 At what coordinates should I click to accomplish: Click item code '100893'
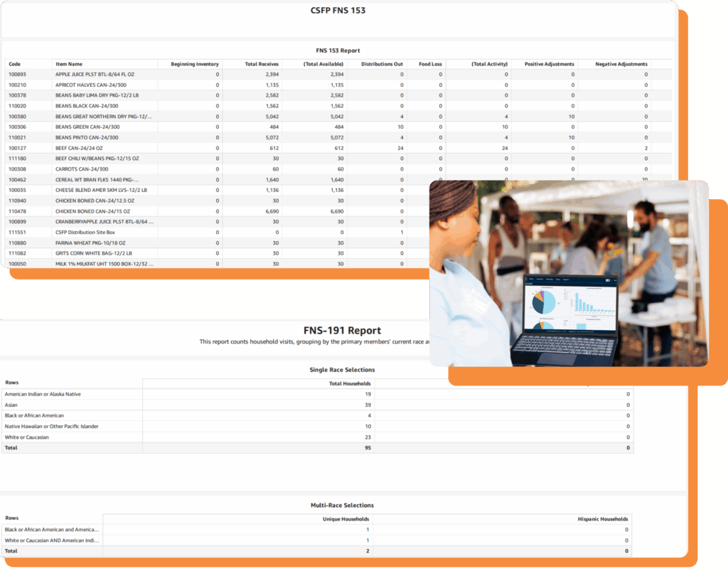tap(17, 74)
